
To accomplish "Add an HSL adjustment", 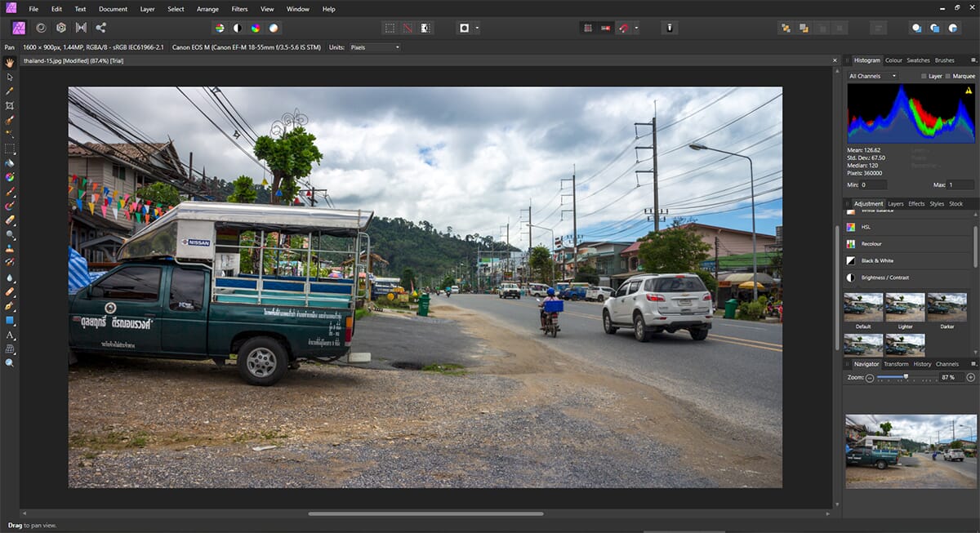I will (x=906, y=227).
